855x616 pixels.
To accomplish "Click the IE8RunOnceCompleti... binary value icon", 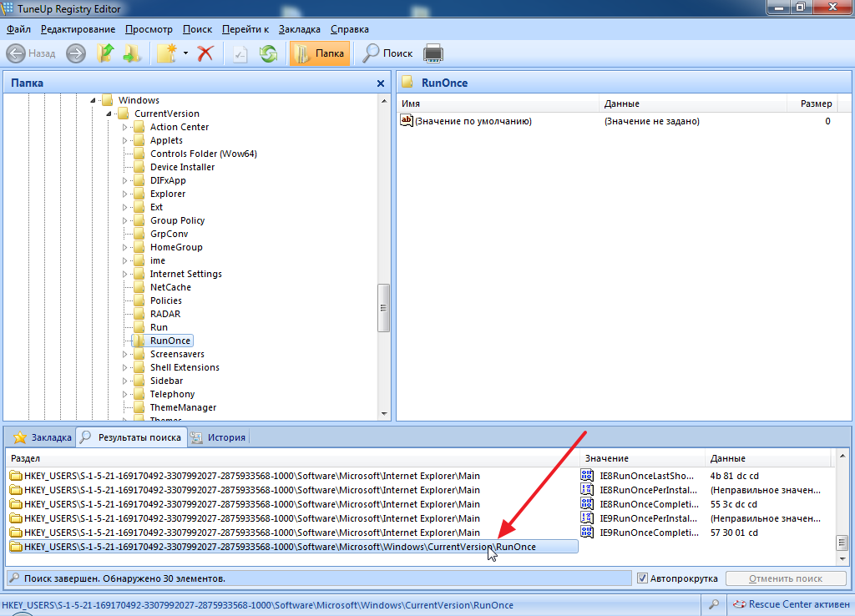I will tap(587, 504).
